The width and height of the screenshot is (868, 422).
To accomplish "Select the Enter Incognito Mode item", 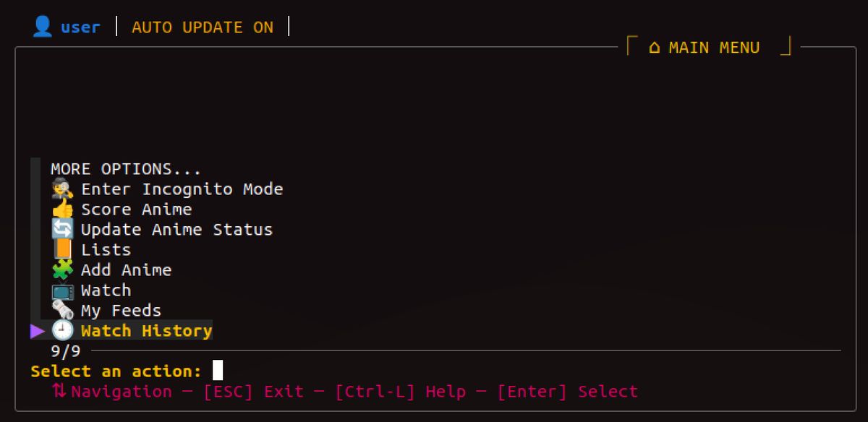I will (x=182, y=189).
